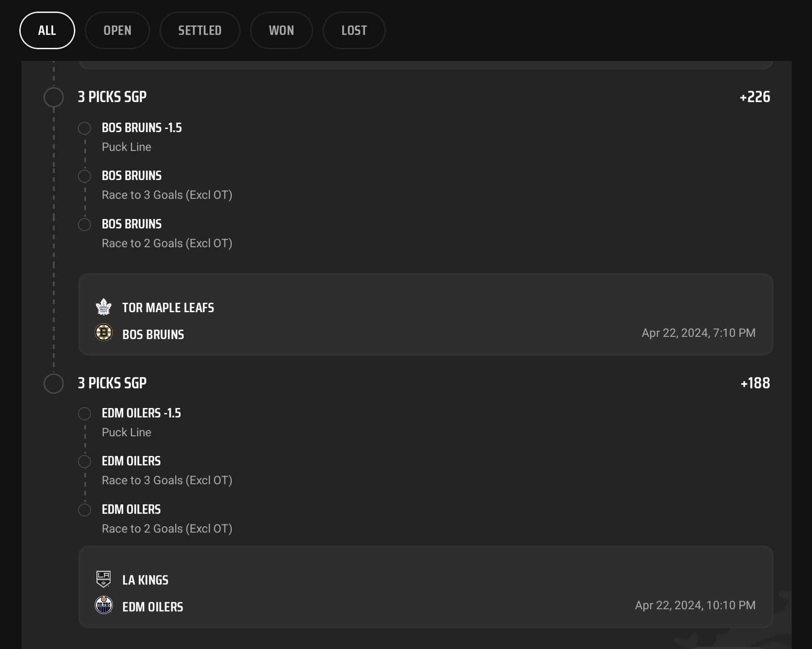812x649 pixels.
Task: Click status circle beside +188 SGP bet
Action: tap(54, 383)
